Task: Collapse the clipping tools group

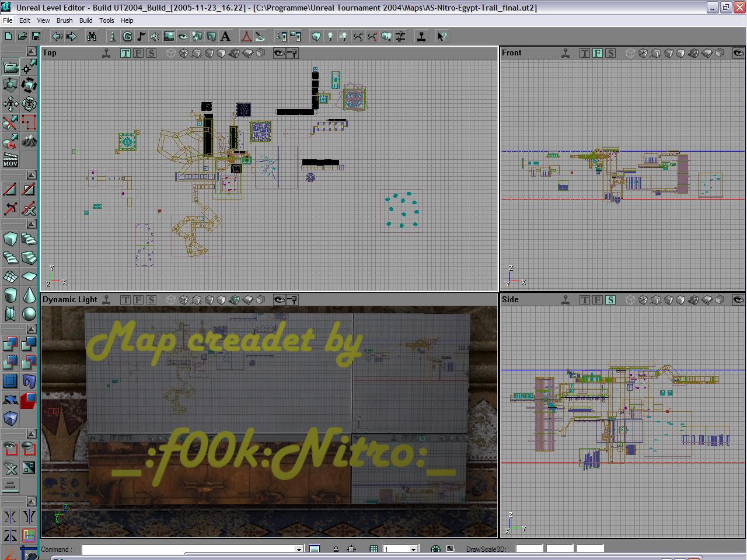Action: tap(32, 176)
